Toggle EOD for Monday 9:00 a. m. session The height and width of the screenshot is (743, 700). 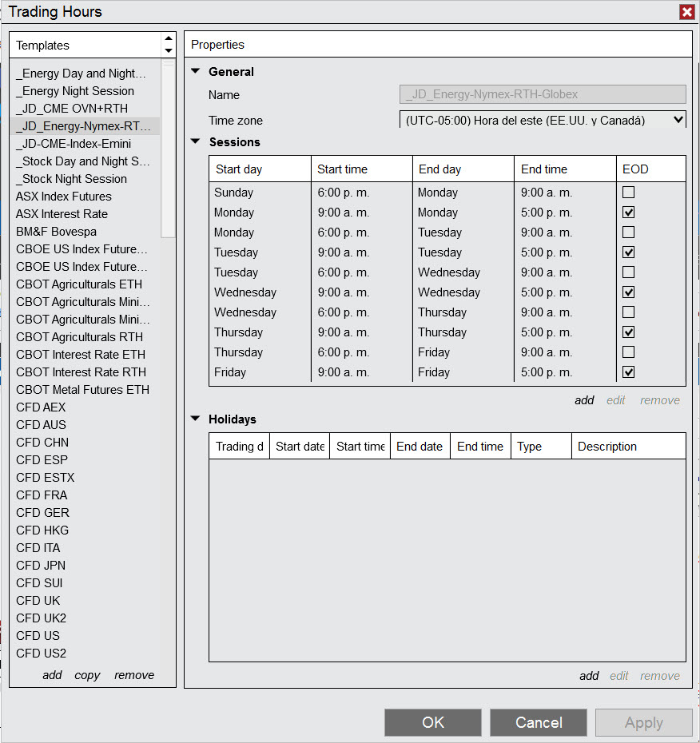tap(628, 212)
